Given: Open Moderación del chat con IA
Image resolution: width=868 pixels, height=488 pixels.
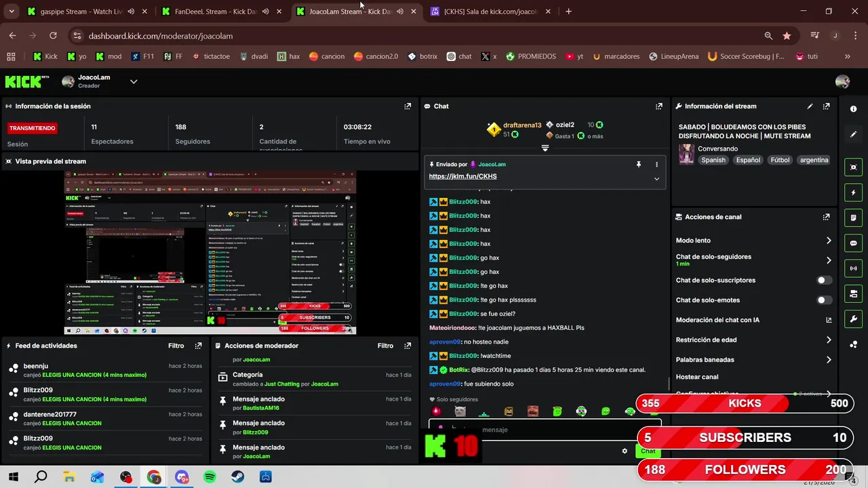Looking at the screenshot, I should (x=753, y=320).
